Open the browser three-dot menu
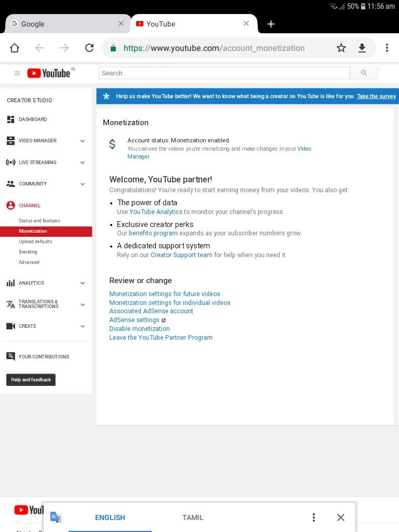 click(387, 48)
